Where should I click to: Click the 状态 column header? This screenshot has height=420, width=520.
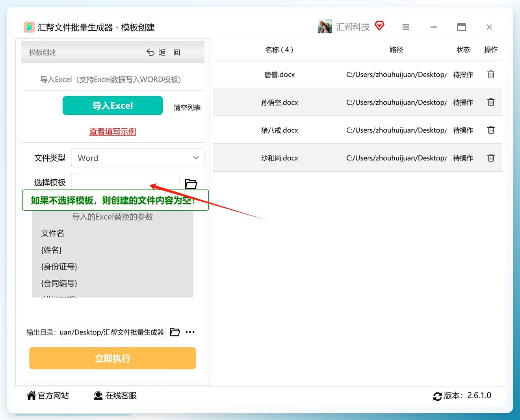[463, 50]
